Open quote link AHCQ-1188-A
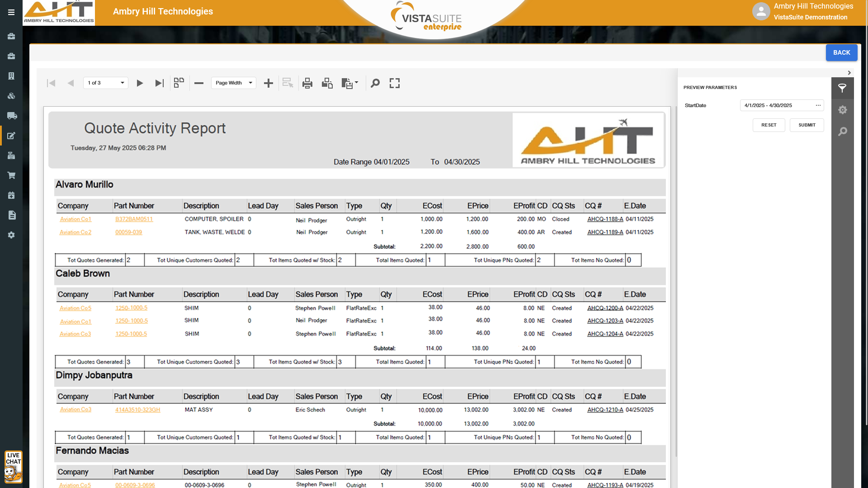The width and height of the screenshot is (868, 488). point(605,219)
